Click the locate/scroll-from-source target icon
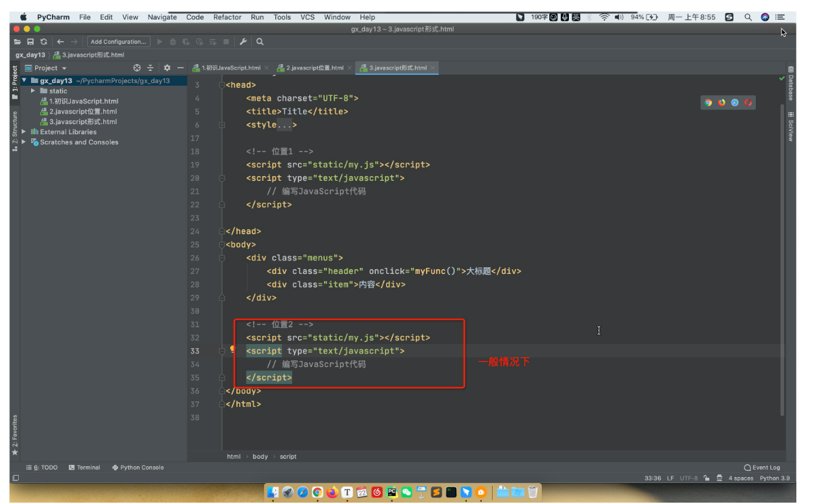 pos(137,68)
